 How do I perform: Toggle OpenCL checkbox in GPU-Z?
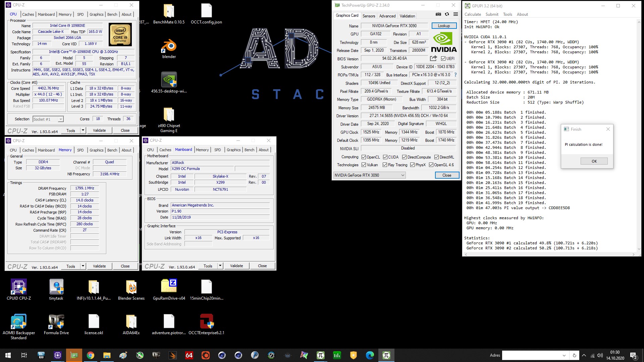click(364, 157)
